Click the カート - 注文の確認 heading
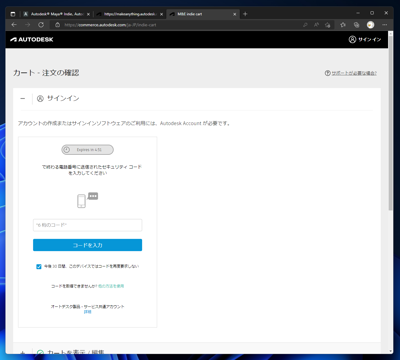 click(x=46, y=73)
